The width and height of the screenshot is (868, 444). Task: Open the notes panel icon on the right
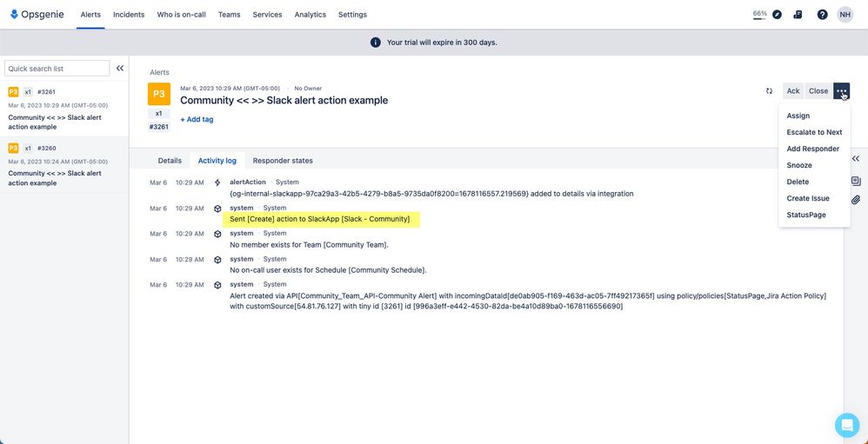855,181
